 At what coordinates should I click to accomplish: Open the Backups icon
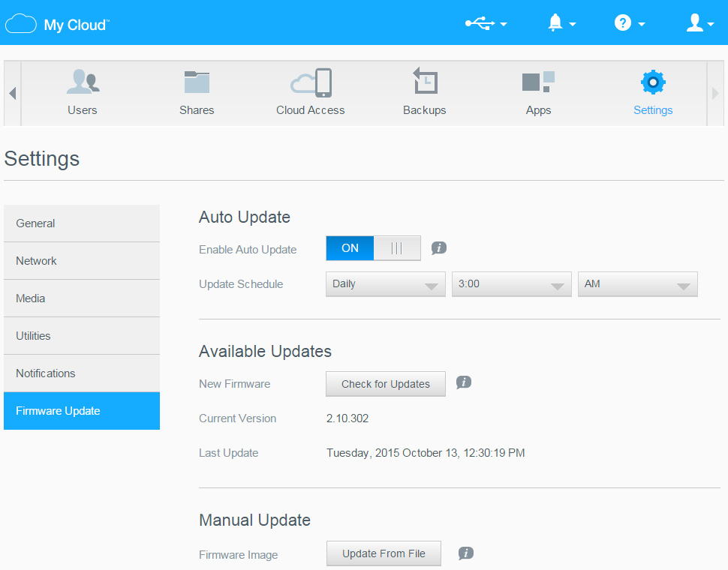(x=425, y=81)
